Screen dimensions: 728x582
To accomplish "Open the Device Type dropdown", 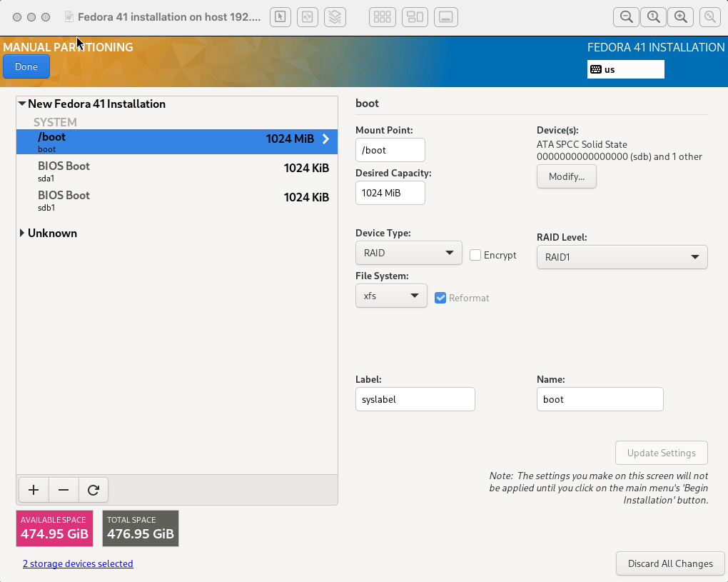I will pos(408,253).
